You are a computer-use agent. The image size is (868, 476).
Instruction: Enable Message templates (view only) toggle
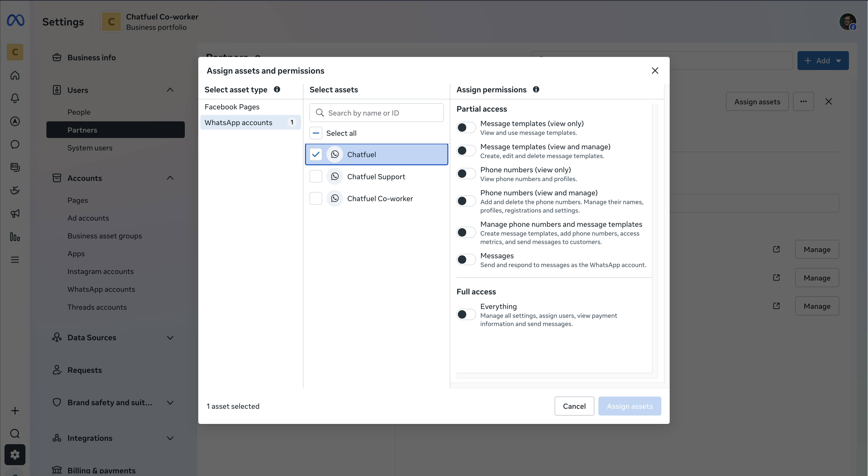tap(466, 128)
